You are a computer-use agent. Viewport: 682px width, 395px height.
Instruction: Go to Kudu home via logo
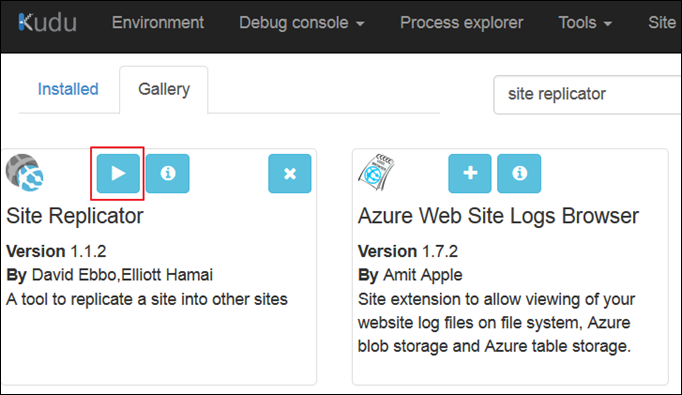[47, 23]
